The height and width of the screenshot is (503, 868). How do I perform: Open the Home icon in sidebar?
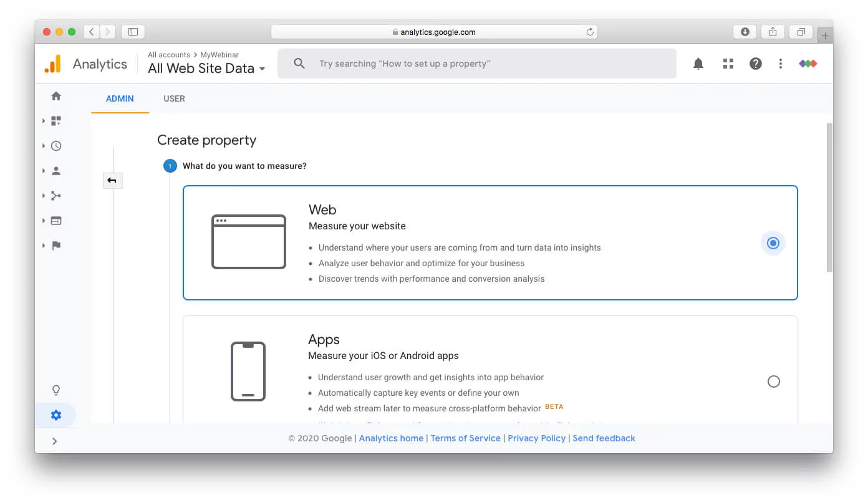(x=56, y=96)
